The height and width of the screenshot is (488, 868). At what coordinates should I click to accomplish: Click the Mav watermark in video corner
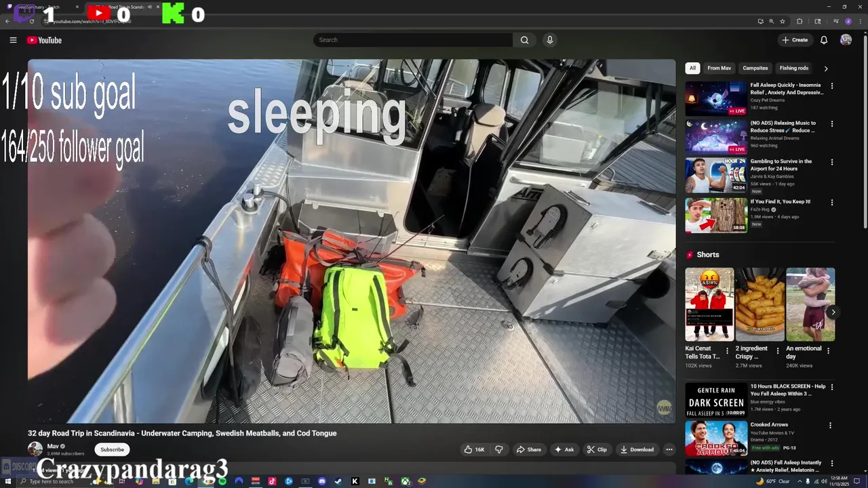[664, 408]
